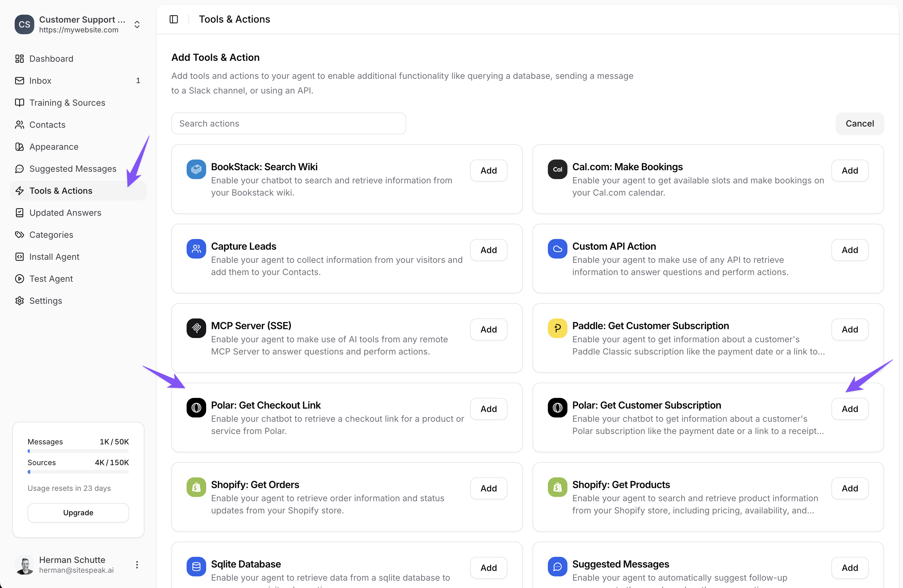
Task: Go to Inbox in sidebar
Action: pyautogui.click(x=40, y=81)
